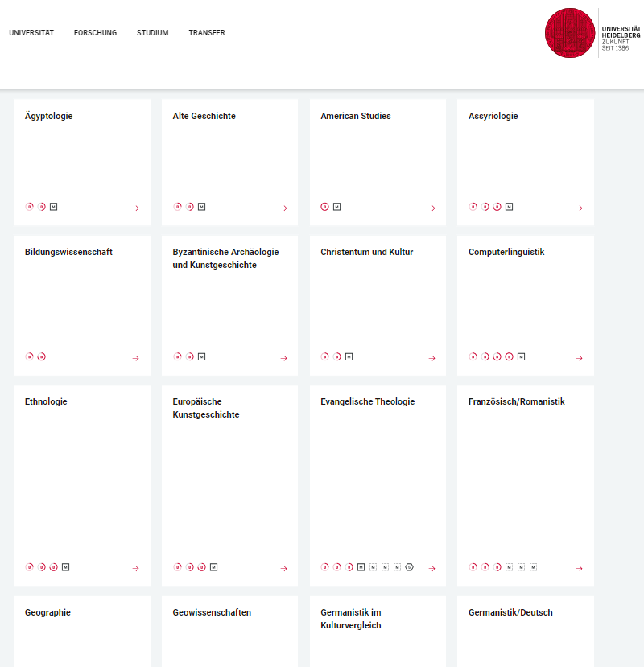
Task: Open the Französisch/Romanistik course title
Action: 516,402
